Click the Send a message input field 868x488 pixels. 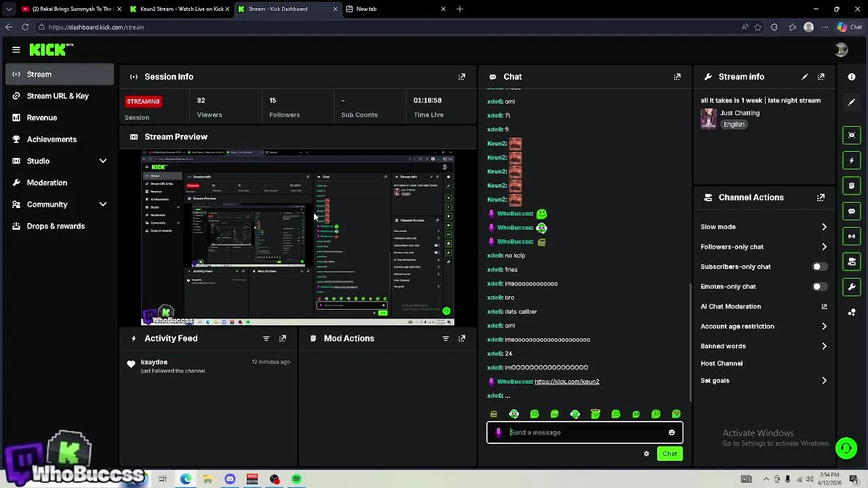click(x=585, y=432)
